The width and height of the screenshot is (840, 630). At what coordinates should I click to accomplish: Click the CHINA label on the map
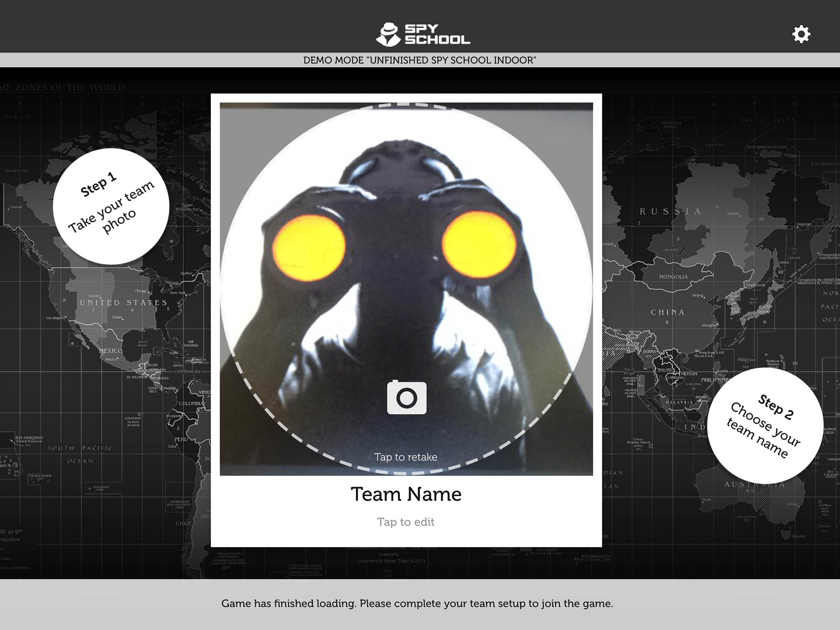point(667,312)
